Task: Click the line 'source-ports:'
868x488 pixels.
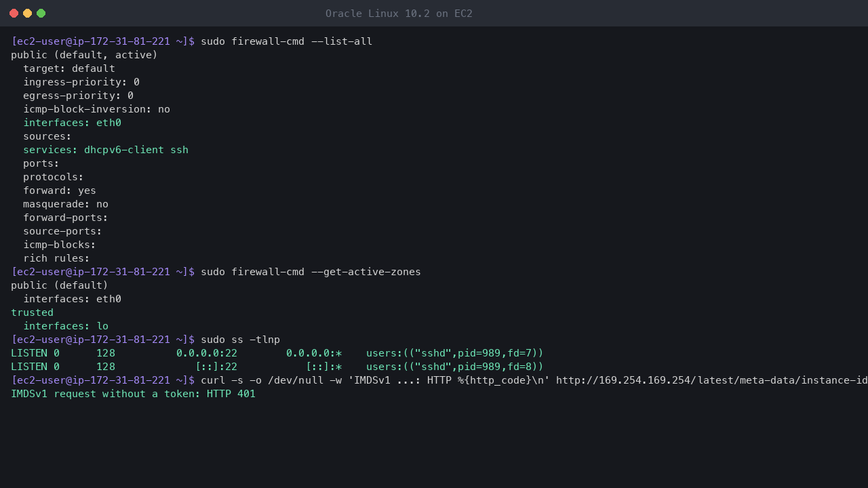Action: click(62, 231)
